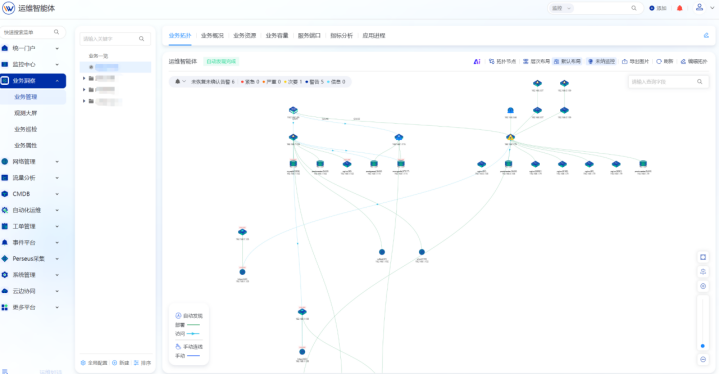Image resolution: width=720 pixels, height=374 pixels.
Task: Switch to 指标分析 tab
Action: [x=342, y=35]
